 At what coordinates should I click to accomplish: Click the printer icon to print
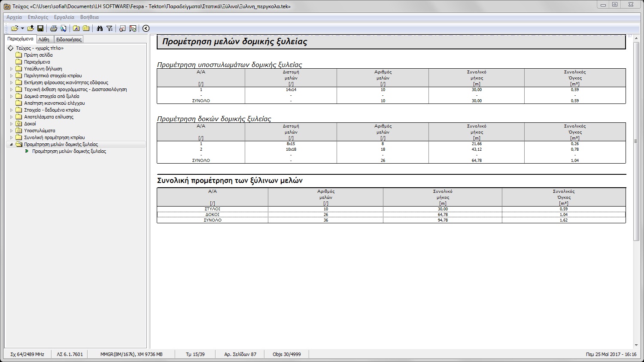pos(54,28)
